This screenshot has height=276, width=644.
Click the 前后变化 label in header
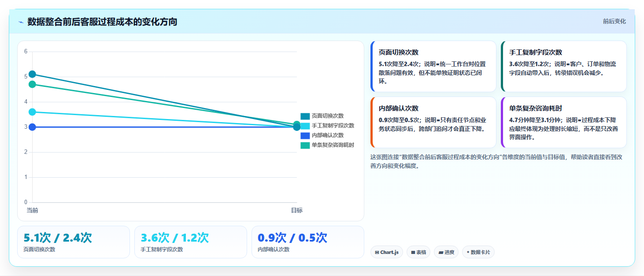coord(614,22)
